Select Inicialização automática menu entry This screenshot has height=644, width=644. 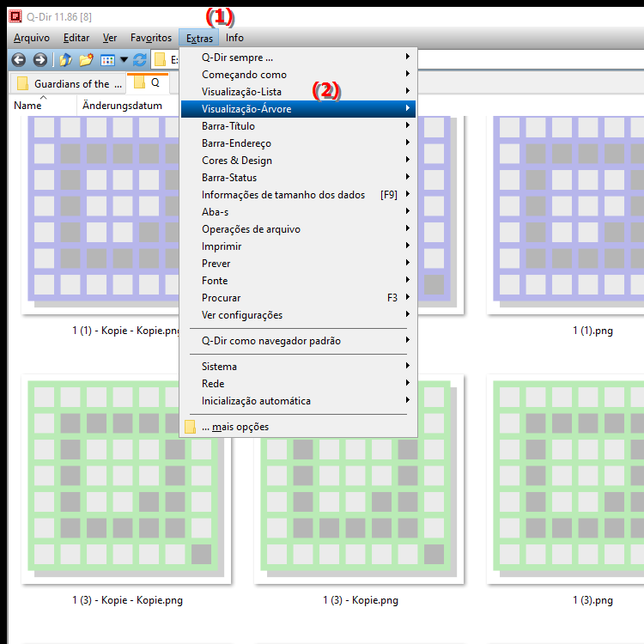tap(298, 401)
